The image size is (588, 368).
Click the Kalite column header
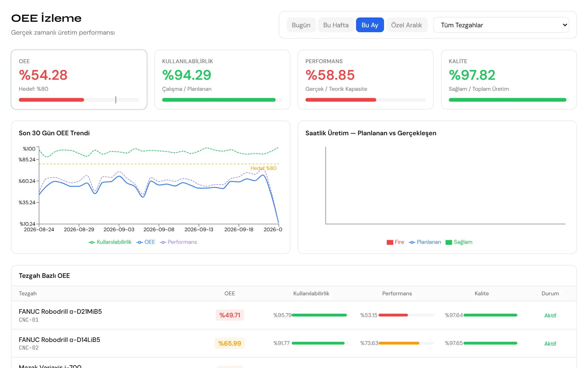point(482,293)
